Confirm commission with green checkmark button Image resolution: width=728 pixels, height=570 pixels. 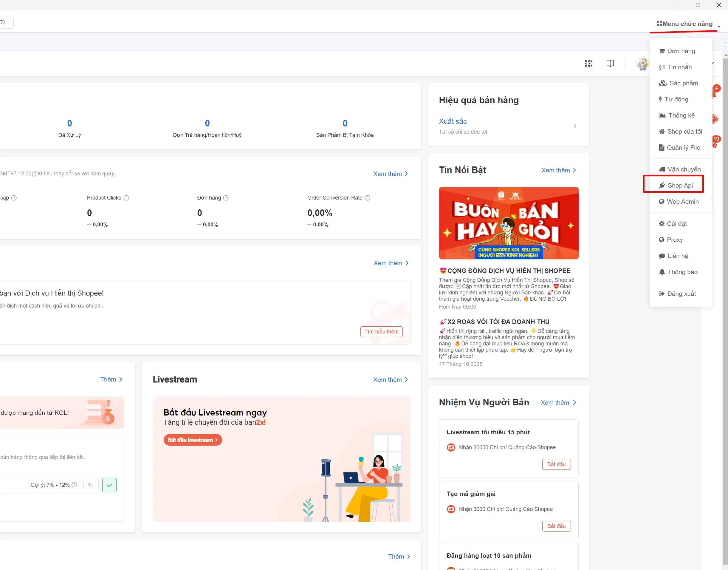(109, 485)
